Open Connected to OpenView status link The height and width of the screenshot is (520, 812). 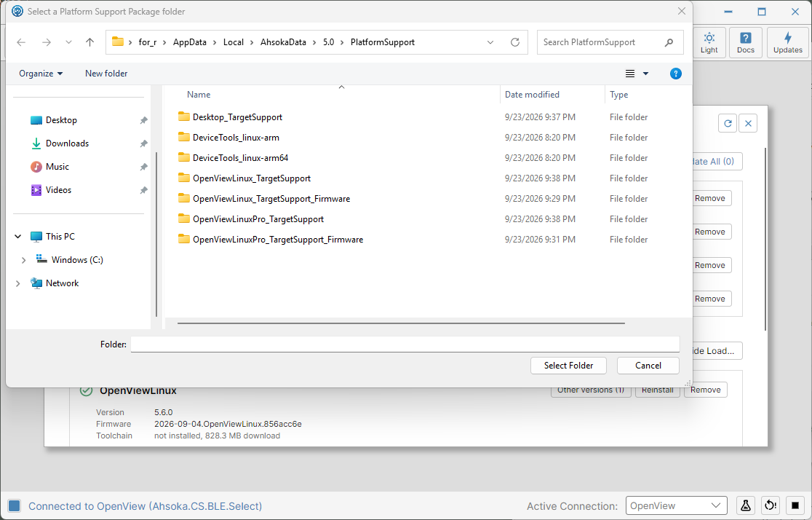[145, 506]
